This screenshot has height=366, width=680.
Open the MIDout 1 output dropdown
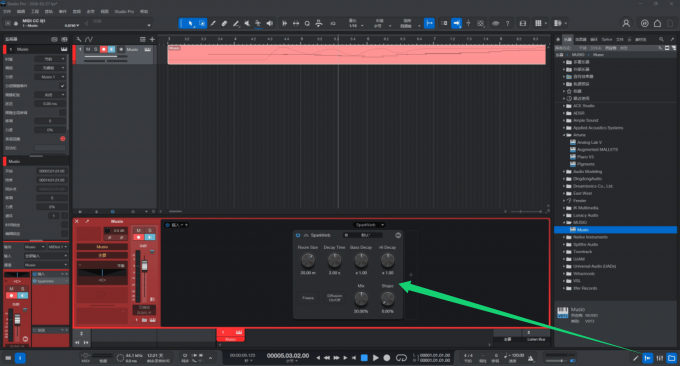point(58,247)
